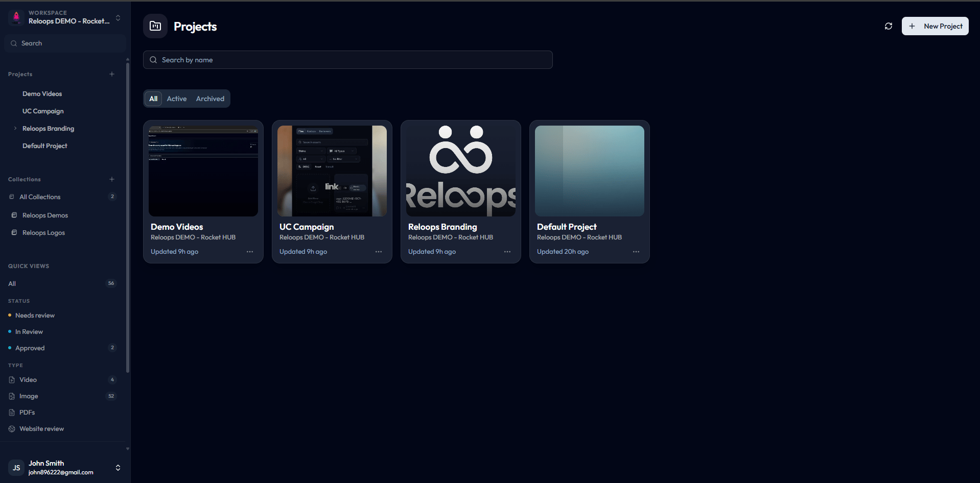980x483 pixels.
Task: Add a new collection via Collections plus
Action: [x=112, y=179]
